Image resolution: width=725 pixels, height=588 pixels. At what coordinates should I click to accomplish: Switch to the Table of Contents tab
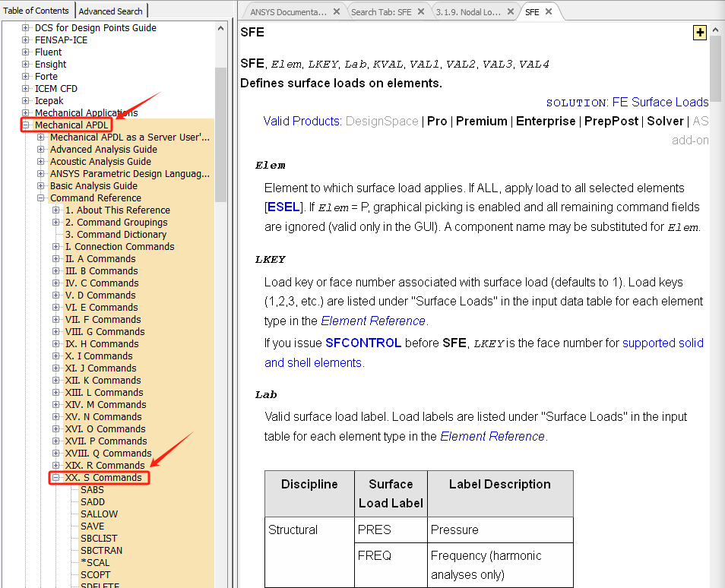tap(36, 11)
